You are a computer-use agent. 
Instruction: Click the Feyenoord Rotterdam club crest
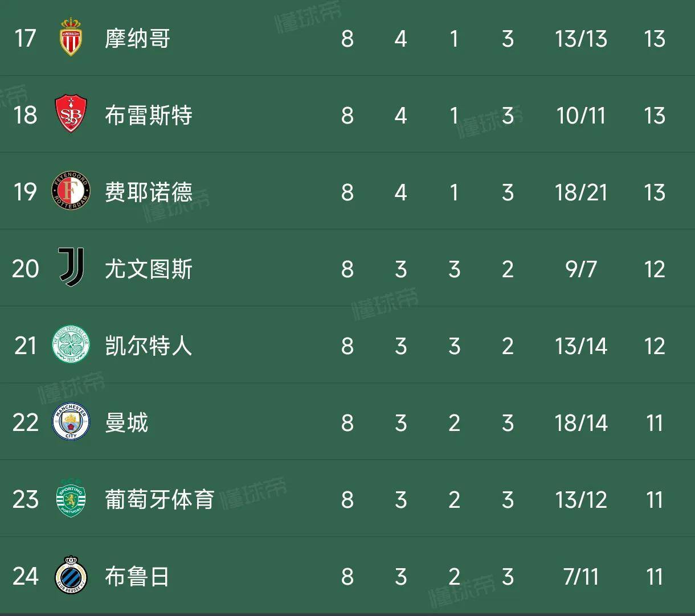click(71, 191)
